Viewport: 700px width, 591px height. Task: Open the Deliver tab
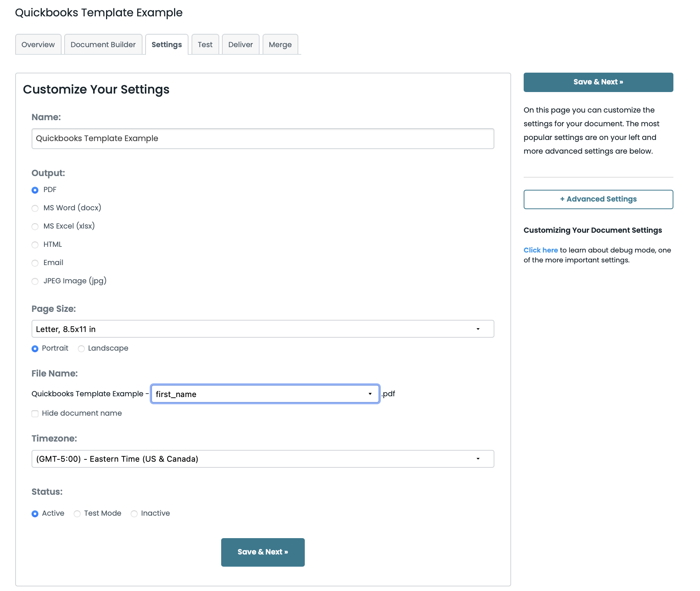coord(240,44)
